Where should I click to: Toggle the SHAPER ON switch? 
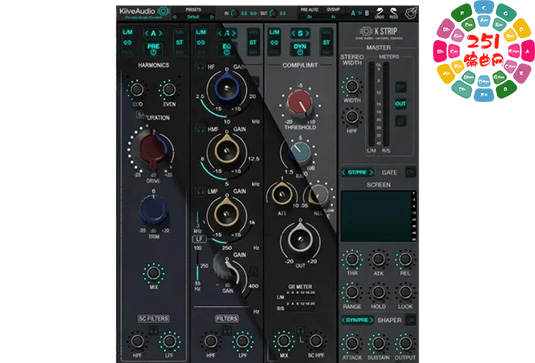410,320
